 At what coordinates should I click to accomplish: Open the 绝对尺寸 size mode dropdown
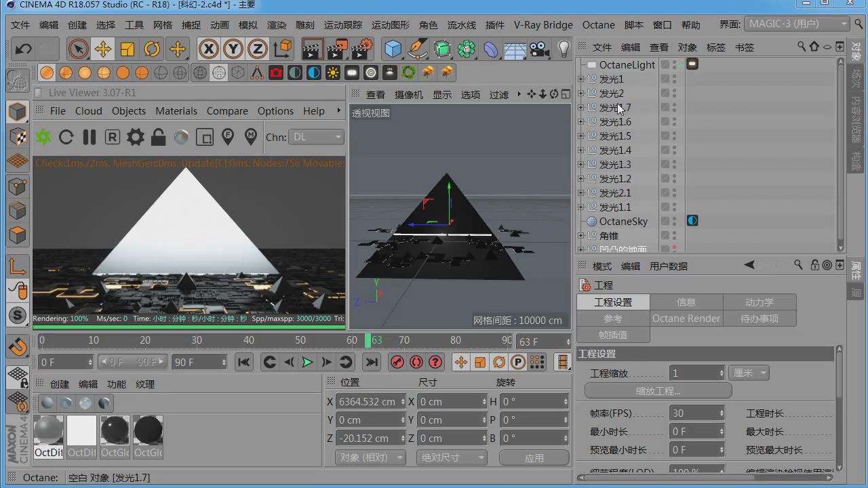click(x=452, y=457)
